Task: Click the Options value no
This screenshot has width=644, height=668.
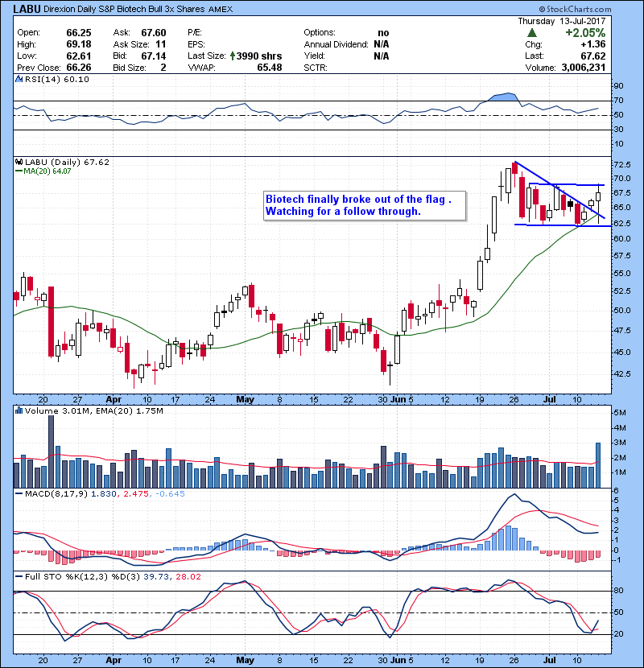Action: coord(383,33)
